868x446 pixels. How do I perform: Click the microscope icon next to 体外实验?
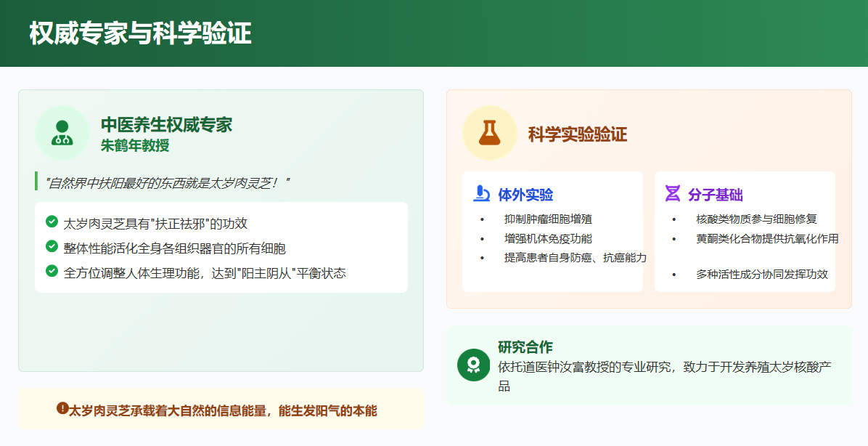pos(482,193)
